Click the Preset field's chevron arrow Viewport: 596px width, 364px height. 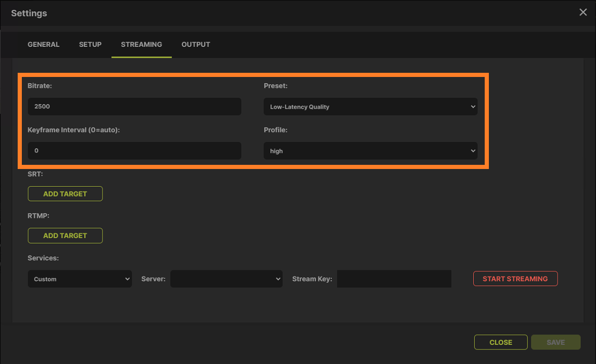pyautogui.click(x=473, y=107)
